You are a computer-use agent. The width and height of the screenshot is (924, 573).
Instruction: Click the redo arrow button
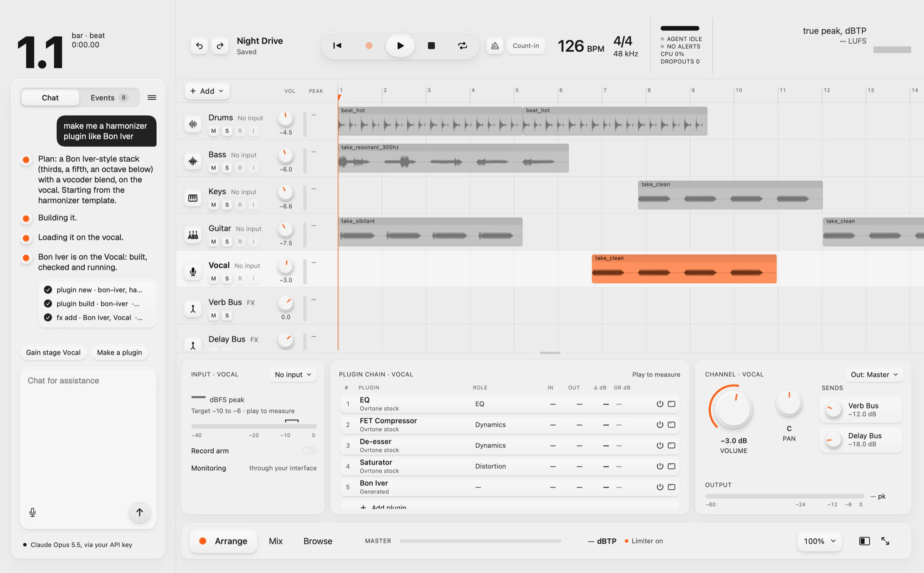220,46
